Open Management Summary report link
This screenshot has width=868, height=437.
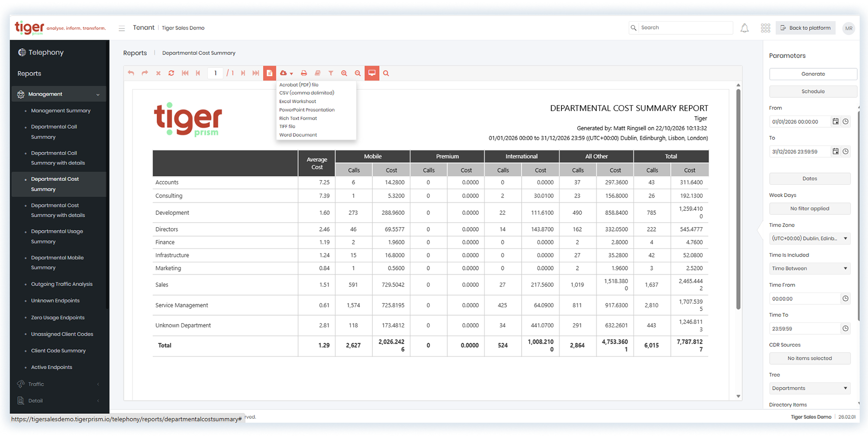[61, 111]
